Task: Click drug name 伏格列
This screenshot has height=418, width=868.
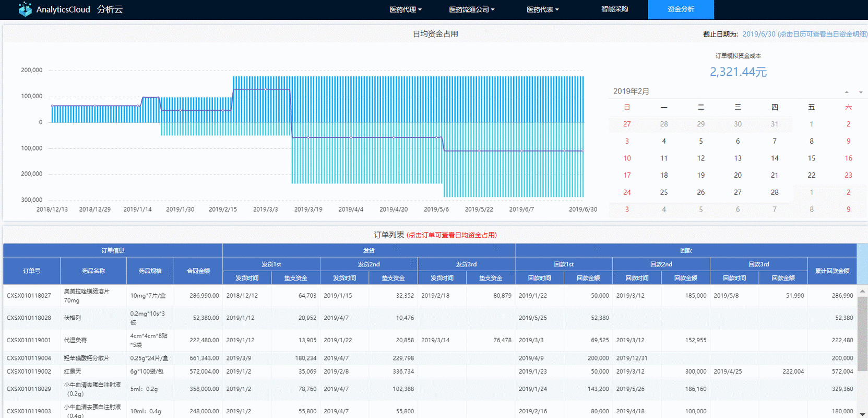Action: (73, 318)
